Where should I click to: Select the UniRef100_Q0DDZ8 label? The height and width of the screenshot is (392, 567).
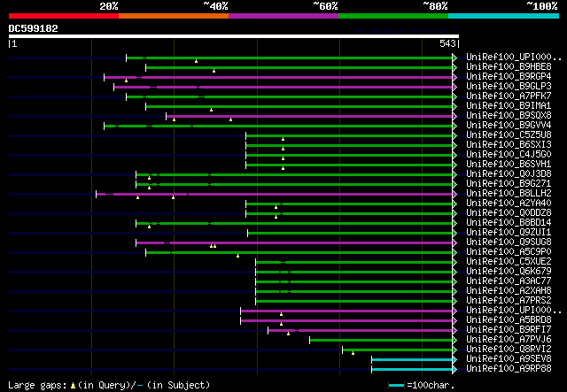(509, 212)
